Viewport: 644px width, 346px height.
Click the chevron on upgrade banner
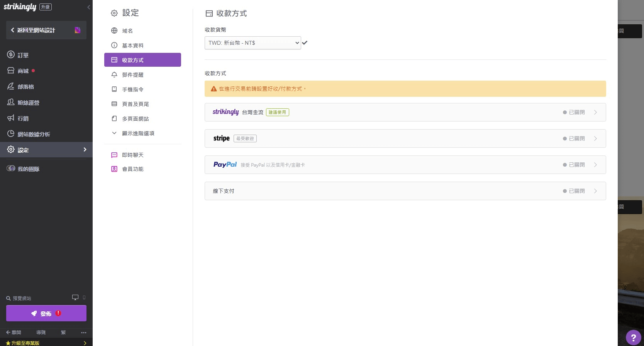click(85, 343)
